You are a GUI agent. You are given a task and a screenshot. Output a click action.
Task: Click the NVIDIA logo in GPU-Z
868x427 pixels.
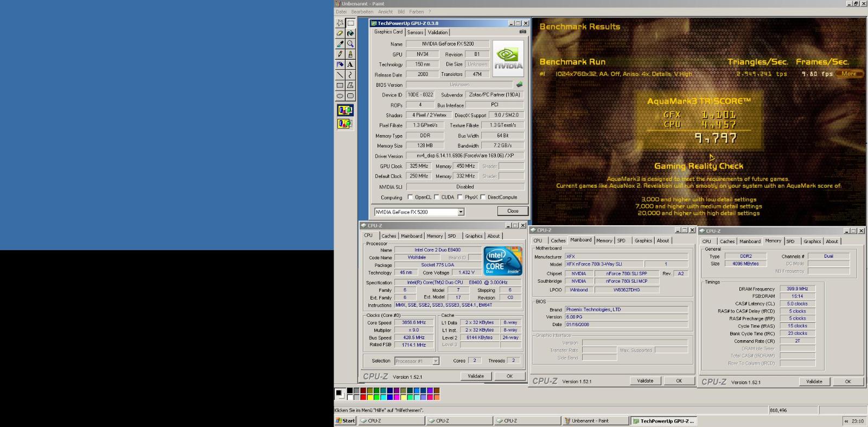click(x=508, y=59)
